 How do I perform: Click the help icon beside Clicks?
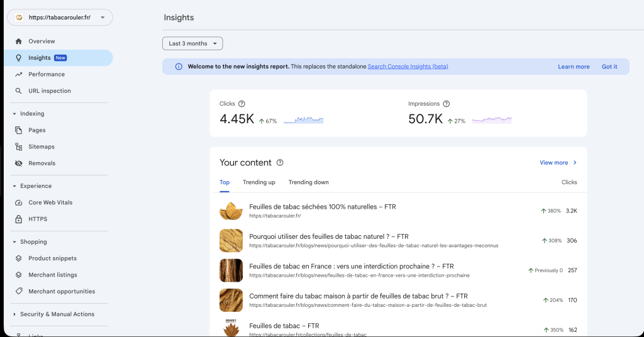(241, 104)
